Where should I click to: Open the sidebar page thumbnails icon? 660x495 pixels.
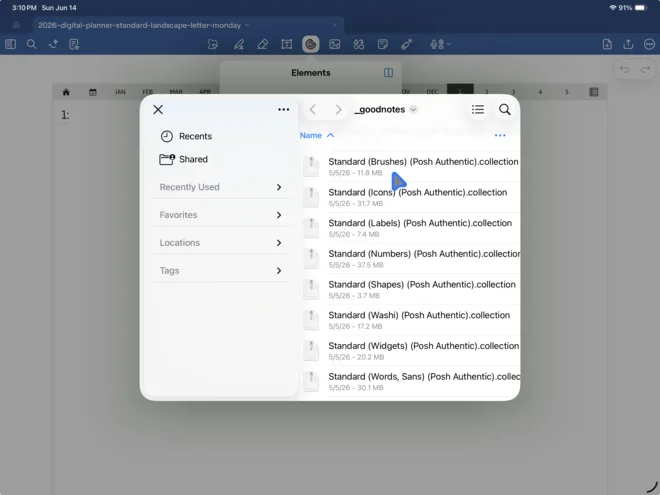pos(11,44)
